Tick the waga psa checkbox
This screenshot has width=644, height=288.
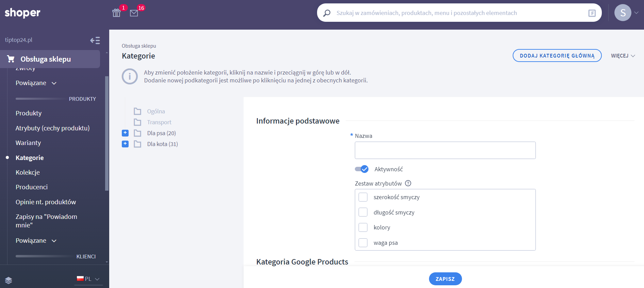click(x=363, y=243)
